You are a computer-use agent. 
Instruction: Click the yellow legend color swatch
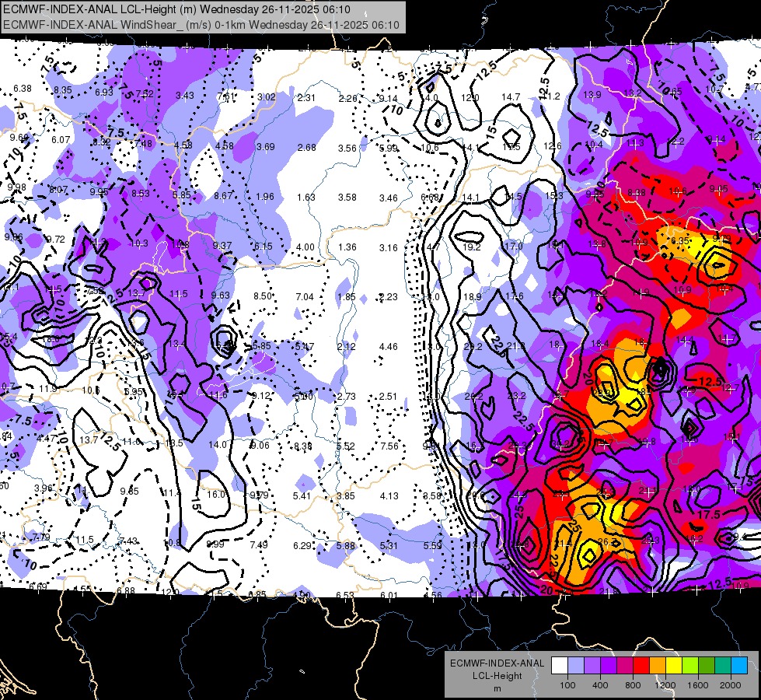674,666
